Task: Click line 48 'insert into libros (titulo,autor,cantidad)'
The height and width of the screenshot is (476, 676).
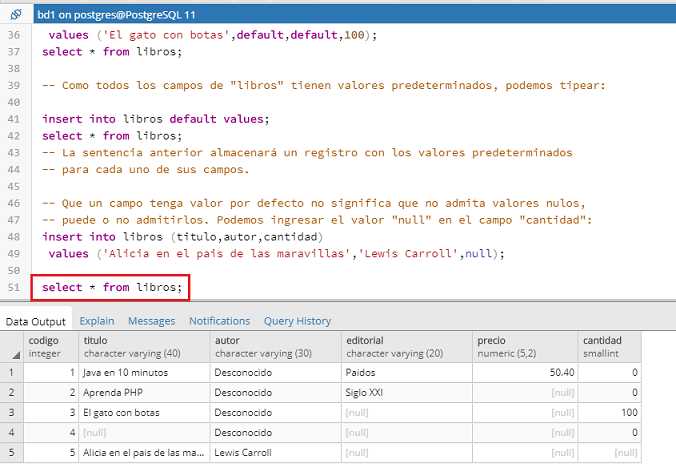Action: tap(183, 237)
